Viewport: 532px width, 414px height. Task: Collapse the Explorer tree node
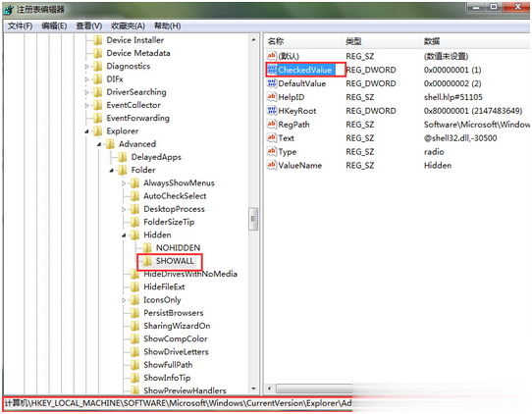click(86, 131)
